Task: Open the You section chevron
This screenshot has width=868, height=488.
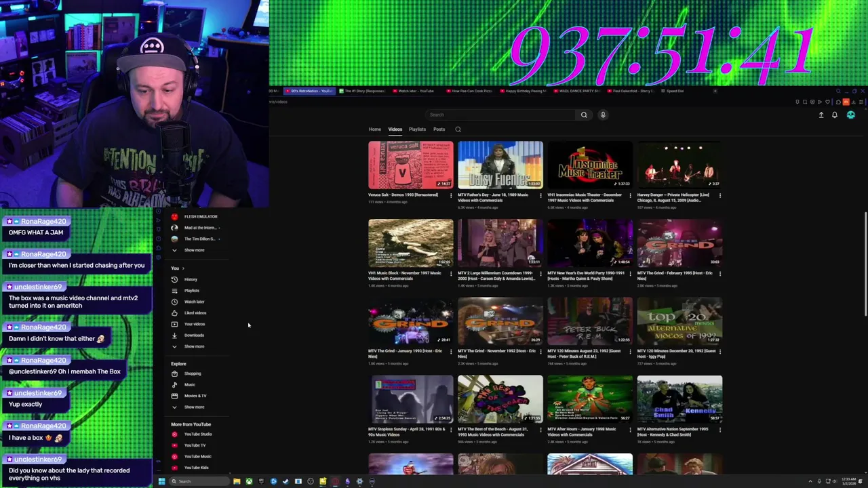Action: [182, 268]
